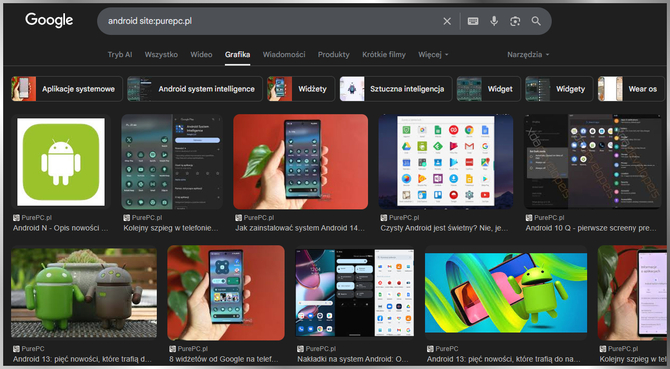The image size is (670, 369).
Task: Open the Narzędzia dropdown
Action: pos(528,55)
